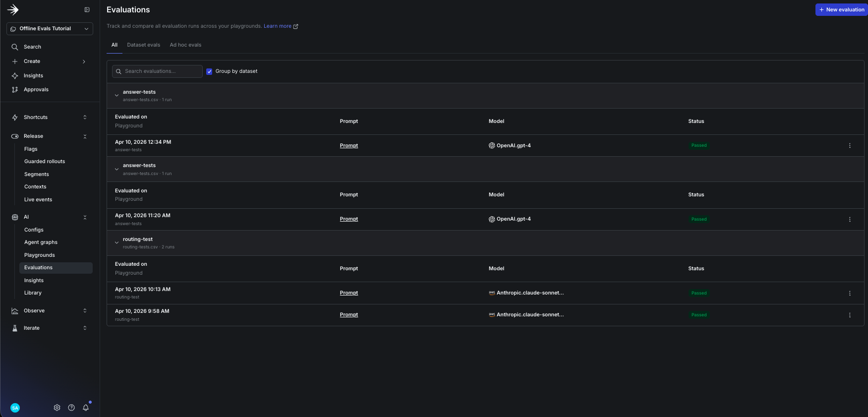Open Guarded rollouts in sidebar
Viewport: 868px width, 417px height.
pyautogui.click(x=45, y=162)
